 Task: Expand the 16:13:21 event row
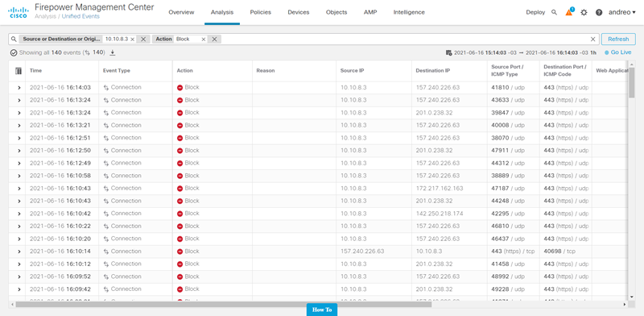click(x=19, y=126)
